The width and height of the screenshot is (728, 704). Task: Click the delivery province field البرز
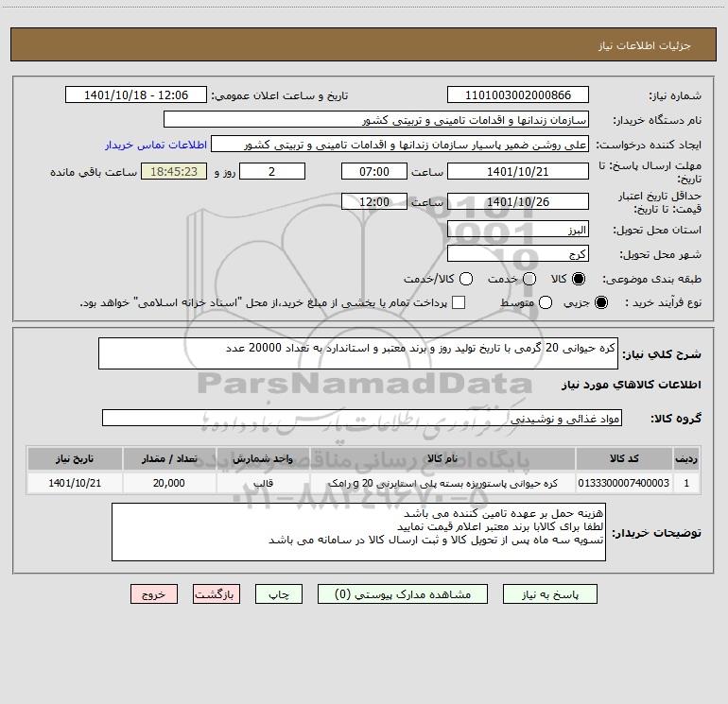[518, 229]
